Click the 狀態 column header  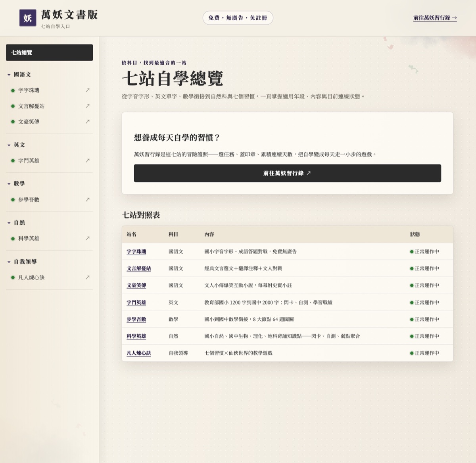click(415, 234)
